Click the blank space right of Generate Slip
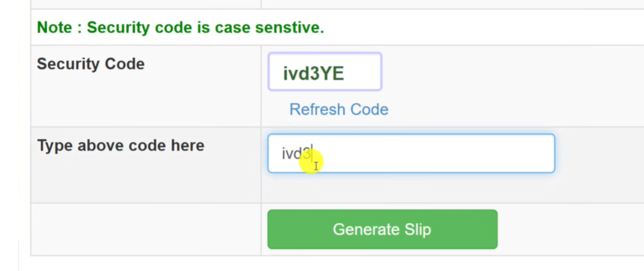 click(566, 229)
